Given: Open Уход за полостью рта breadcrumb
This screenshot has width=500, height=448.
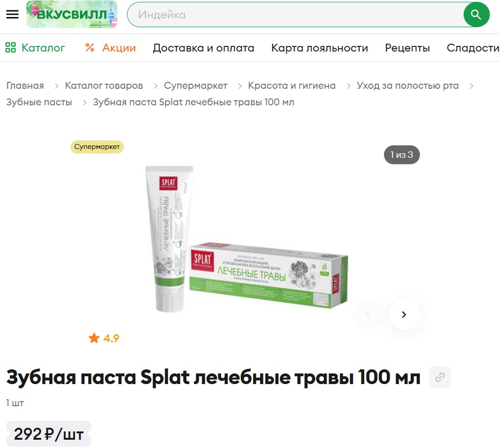Looking at the screenshot, I should click(408, 85).
